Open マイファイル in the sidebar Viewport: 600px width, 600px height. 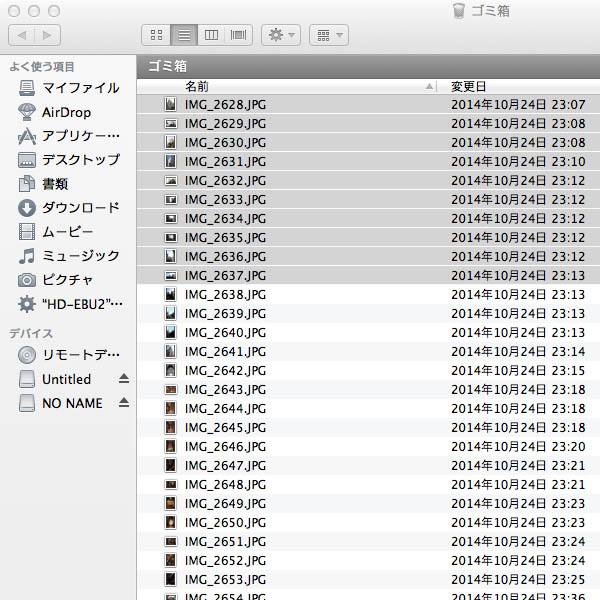(80, 88)
